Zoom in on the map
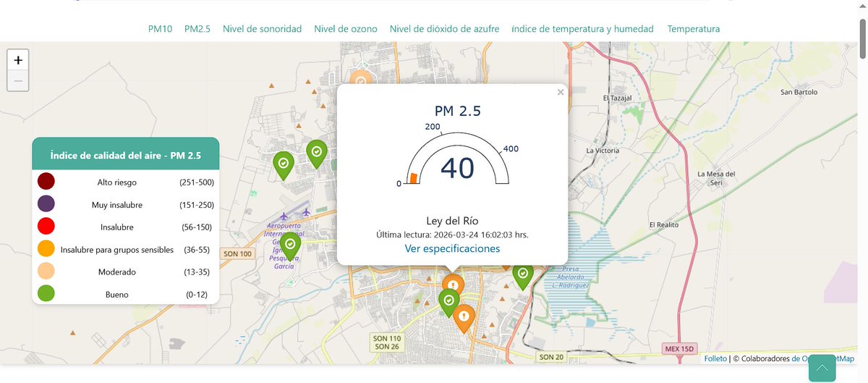 click(x=18, y=60)
